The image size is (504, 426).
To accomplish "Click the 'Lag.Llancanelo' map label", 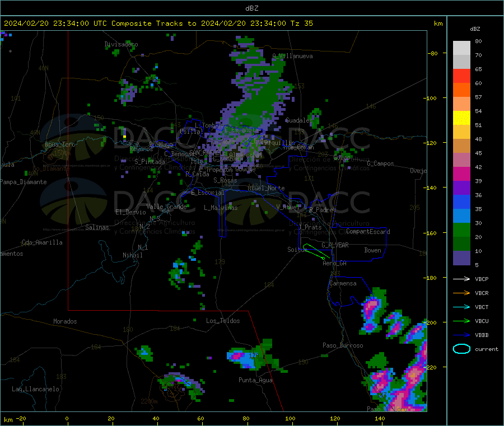I will pyautogui.click(x=36, y=390).
